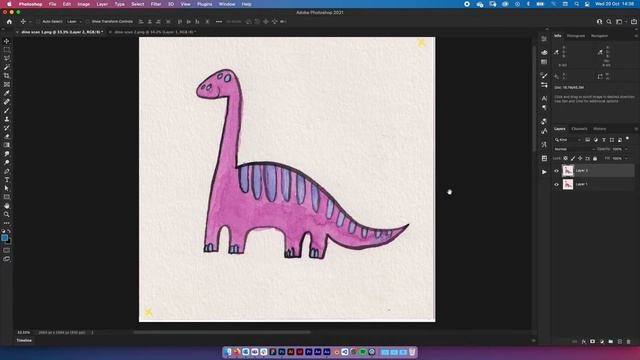
Task: Select the Type tool
Action: click(x=7, y=180)
